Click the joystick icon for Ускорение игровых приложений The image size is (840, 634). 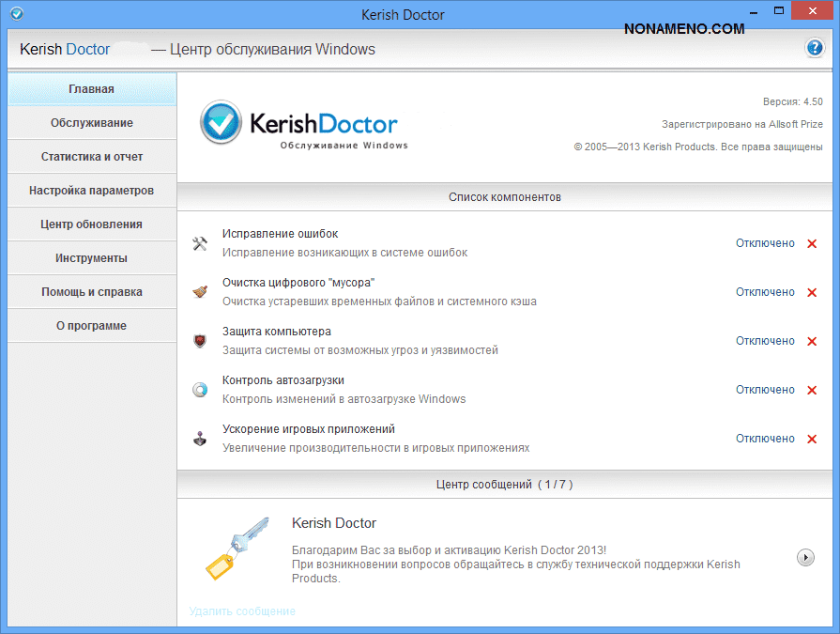click(x=200, y=439)
